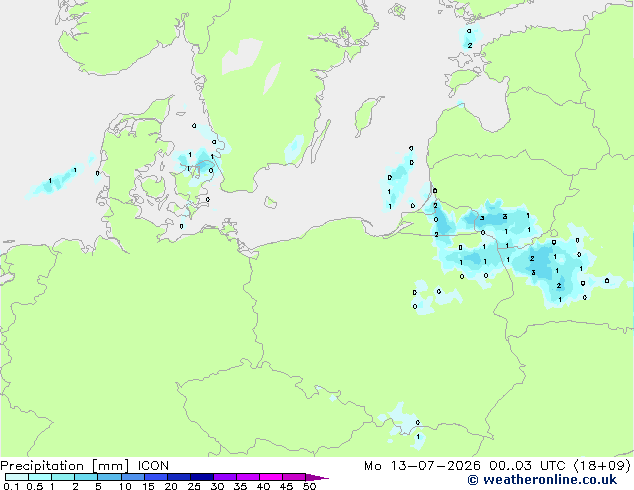Click the 15–20 mm legend color swatch

pyautogui.click(x=155, y=477)
